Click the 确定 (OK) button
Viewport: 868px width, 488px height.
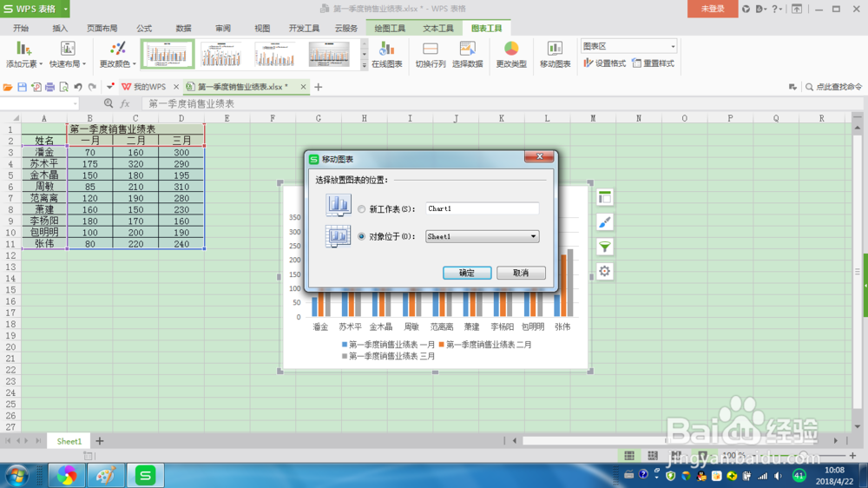click(x=467, y=273)
